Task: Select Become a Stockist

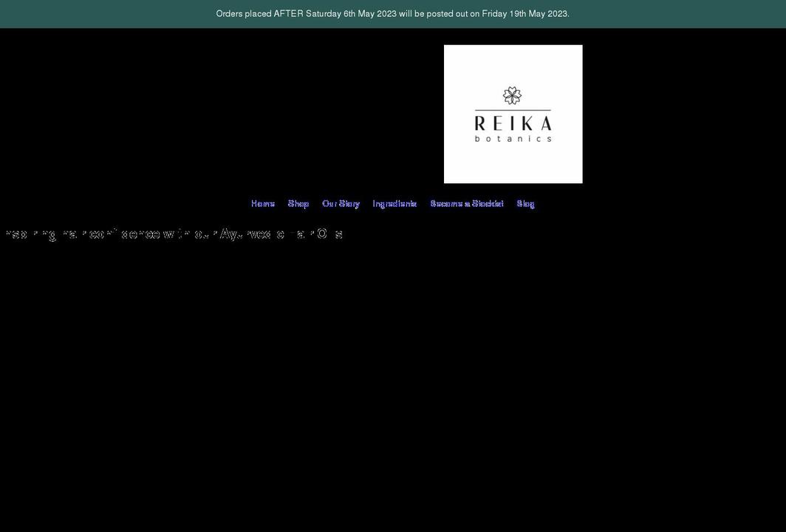Action: (467, 202)
